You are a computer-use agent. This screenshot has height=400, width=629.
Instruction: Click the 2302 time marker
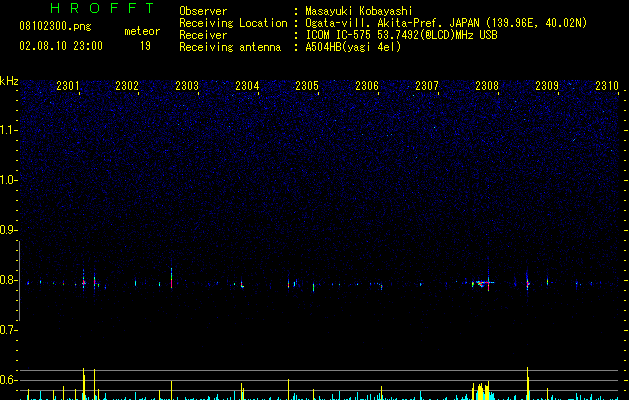click(126, 86)
